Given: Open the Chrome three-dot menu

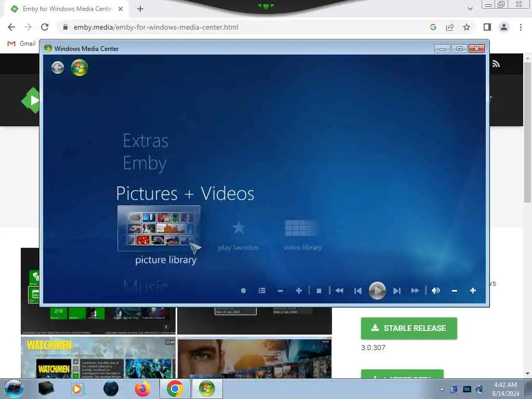Looking at the screenshot, I should [x=521, y=27].
